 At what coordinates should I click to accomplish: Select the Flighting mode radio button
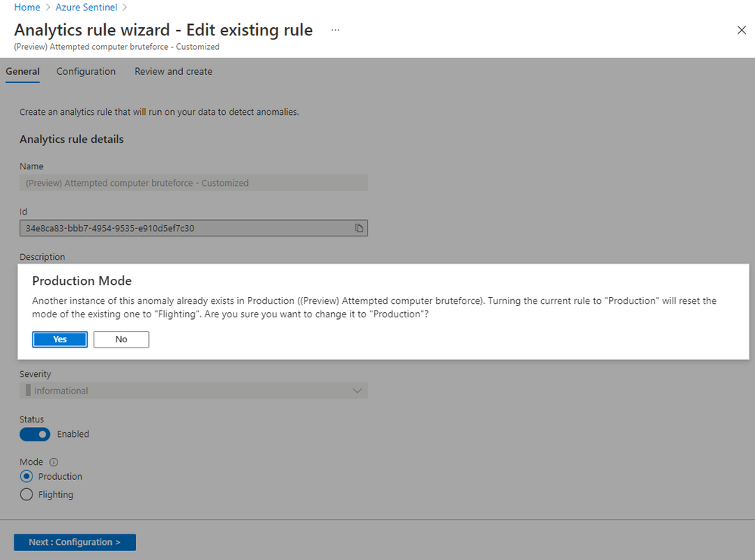tap(26, 494)
